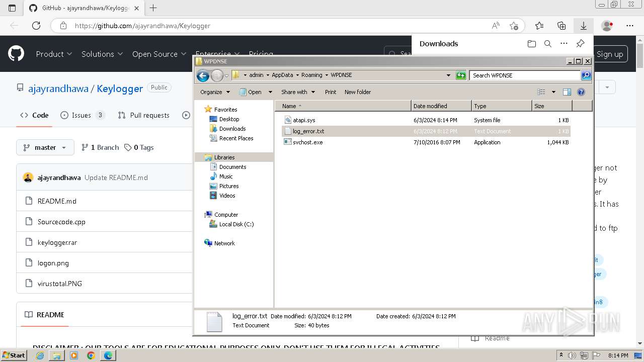Click the Explorer search magnifier button
The width and height of the screenshot is (644, 362).
click(x=586, y=75)
